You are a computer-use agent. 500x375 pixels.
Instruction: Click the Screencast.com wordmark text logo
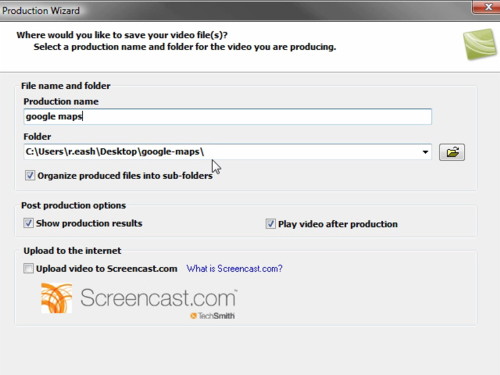point(159,298)
